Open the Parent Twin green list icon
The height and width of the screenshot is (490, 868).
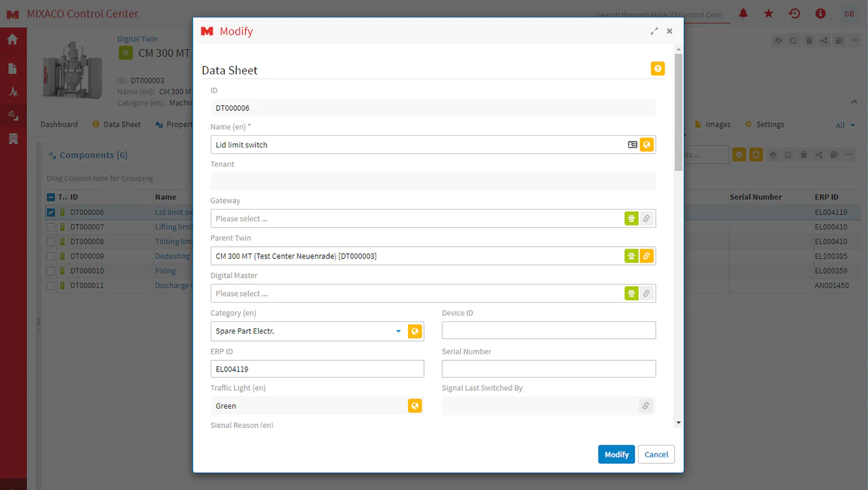pos(631,256)
